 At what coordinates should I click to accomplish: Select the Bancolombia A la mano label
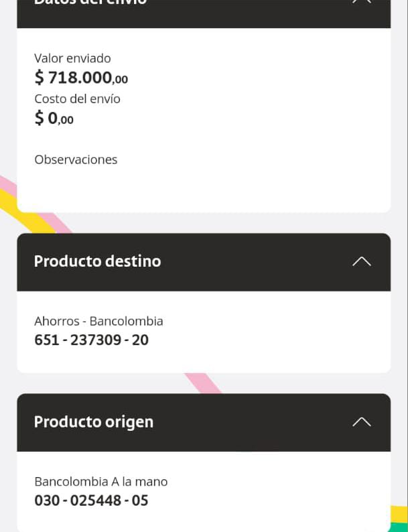100,482
